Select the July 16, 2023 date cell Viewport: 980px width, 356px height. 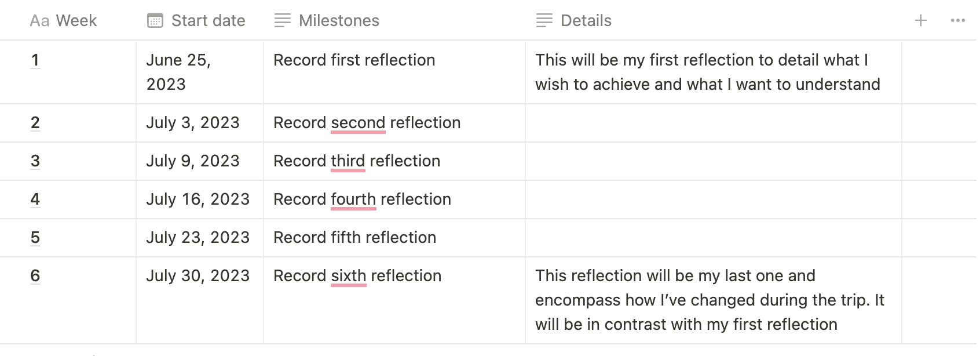(198, 199)
